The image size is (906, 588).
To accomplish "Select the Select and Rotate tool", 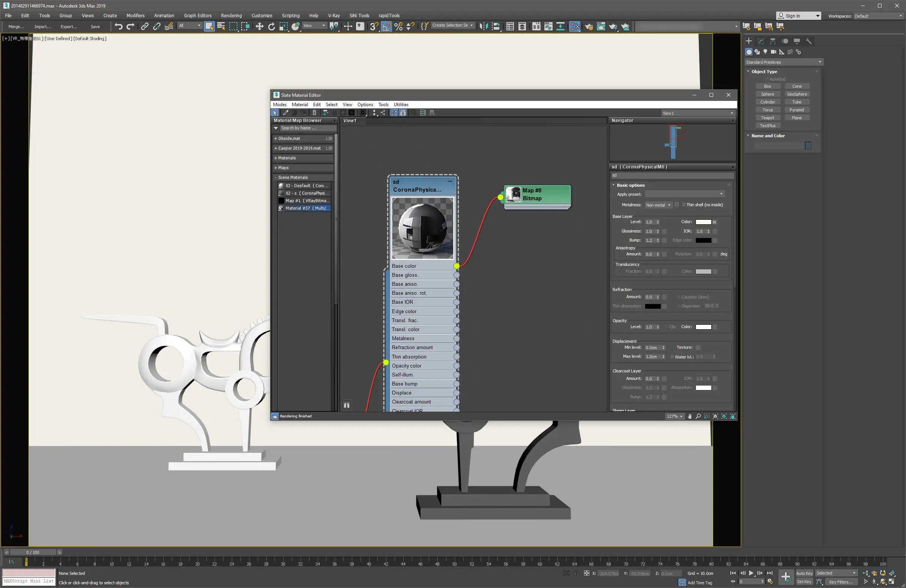I will click(x=271, y=26).
